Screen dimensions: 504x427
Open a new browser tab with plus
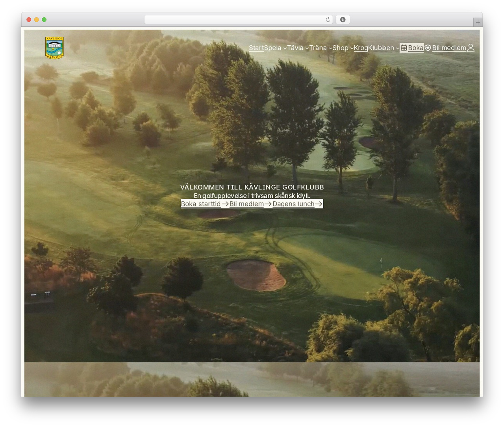pos(478,22)
